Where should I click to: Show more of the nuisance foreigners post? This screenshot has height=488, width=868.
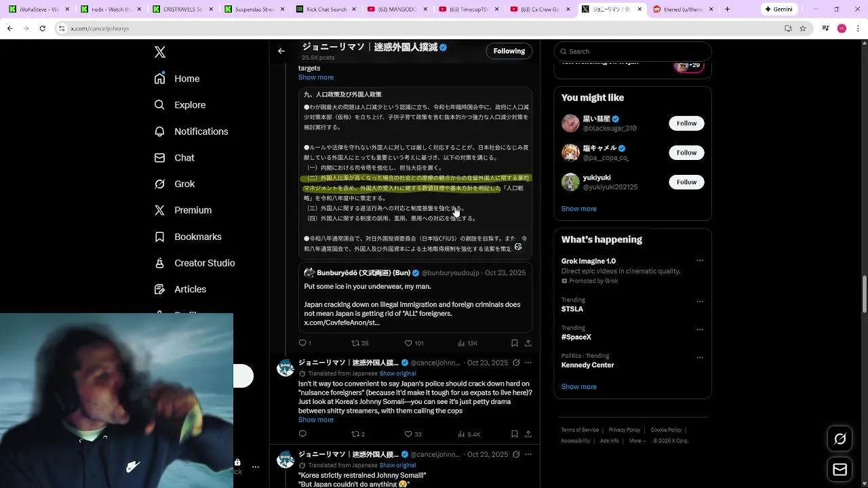point(316,420)
